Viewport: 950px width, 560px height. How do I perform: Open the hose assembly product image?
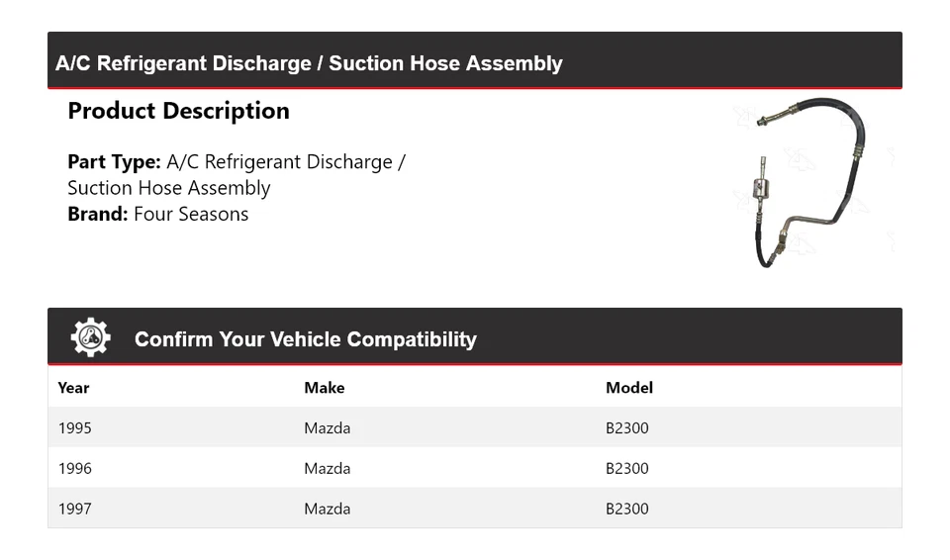(x=811, y=182)
